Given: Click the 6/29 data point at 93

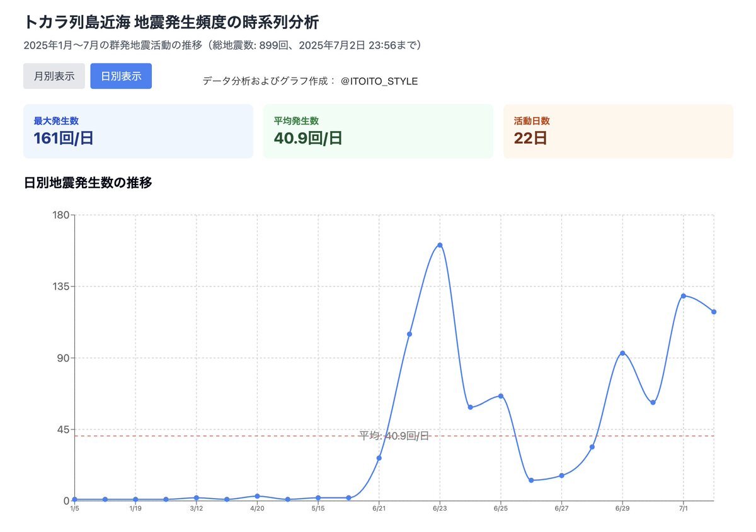Looking at the screenshot, I should point(622,353).
